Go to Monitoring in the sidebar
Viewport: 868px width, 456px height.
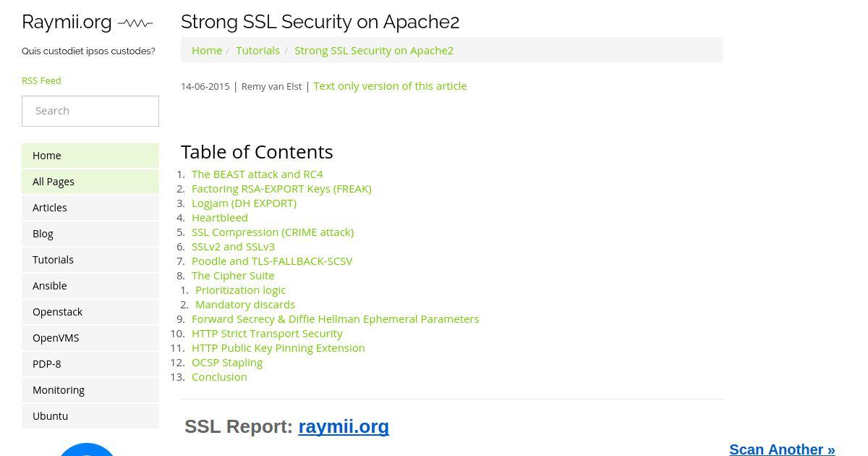tap(90, 390)
